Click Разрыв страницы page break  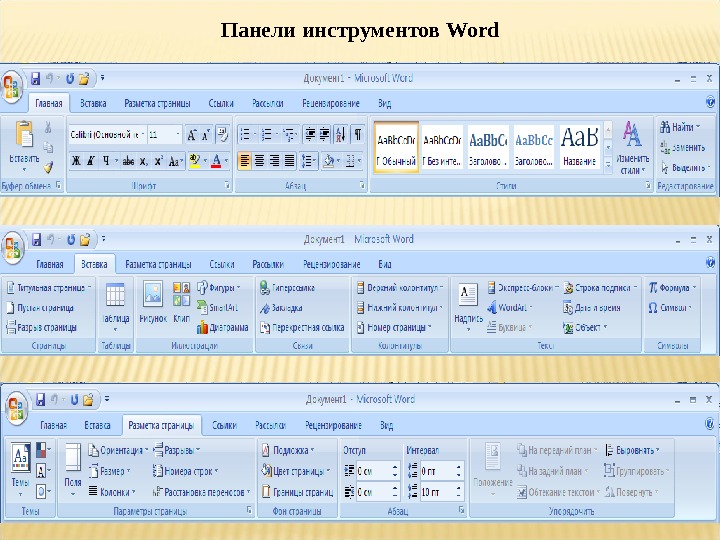coord(41,327)
